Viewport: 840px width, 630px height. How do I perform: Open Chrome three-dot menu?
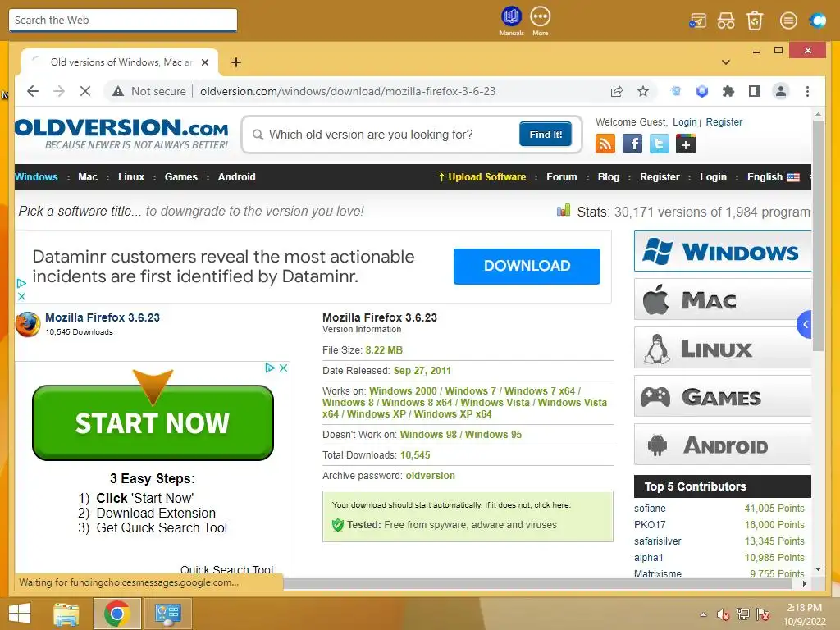point(807,91)
